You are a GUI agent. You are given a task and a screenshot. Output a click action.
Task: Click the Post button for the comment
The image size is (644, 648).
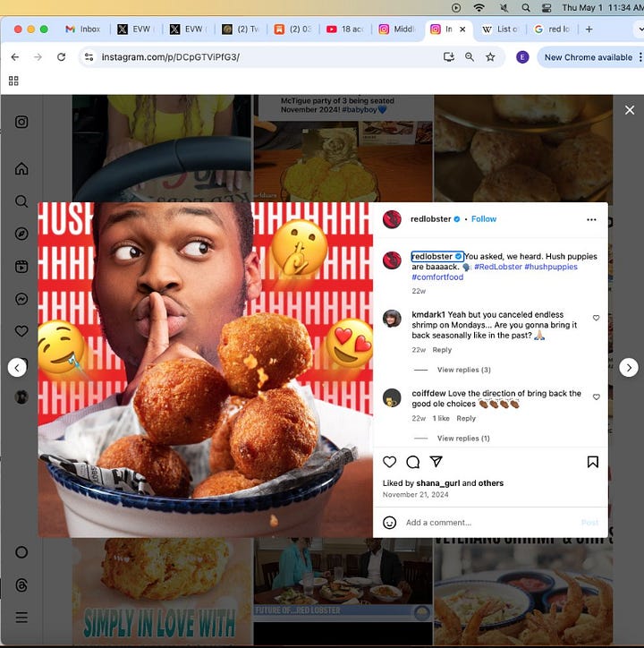tap(589, 523)
